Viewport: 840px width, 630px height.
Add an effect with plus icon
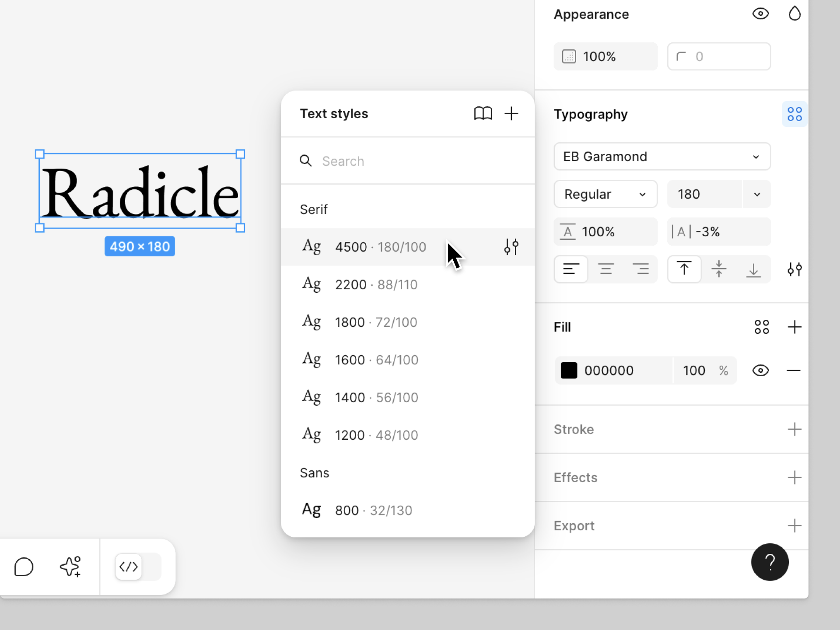point(794,477)
